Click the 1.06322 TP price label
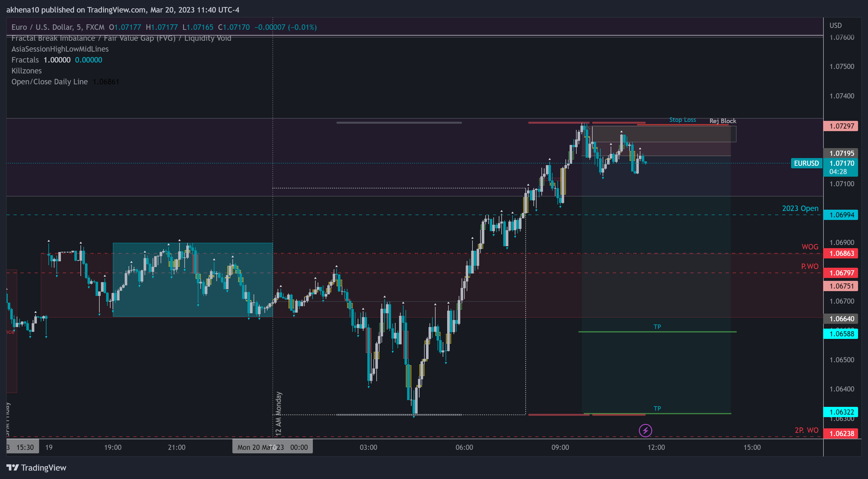868x479 pixels. 841,412
